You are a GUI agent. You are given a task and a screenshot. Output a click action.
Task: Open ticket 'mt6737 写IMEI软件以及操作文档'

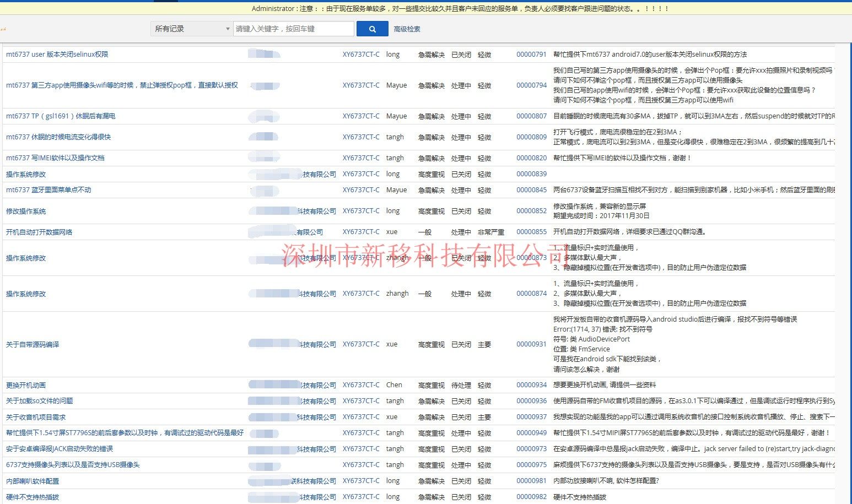[55, 158]
